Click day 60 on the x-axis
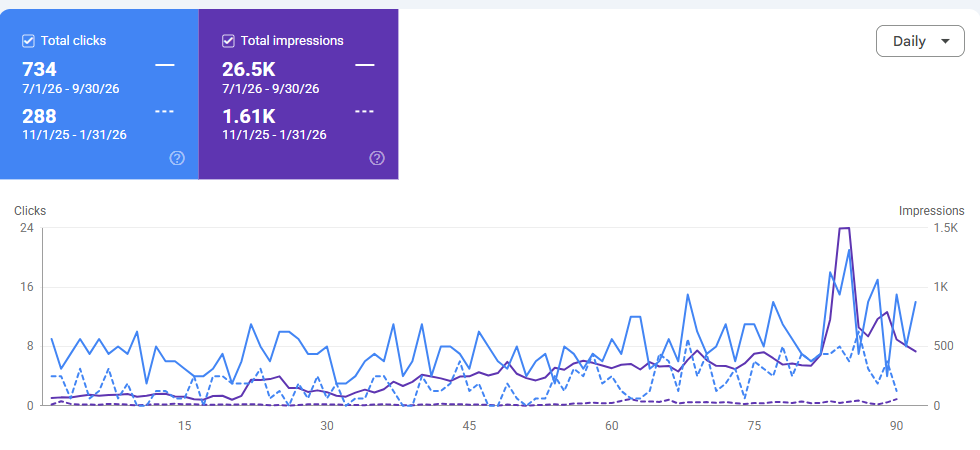The image size is (980, 450). point(612,426)
